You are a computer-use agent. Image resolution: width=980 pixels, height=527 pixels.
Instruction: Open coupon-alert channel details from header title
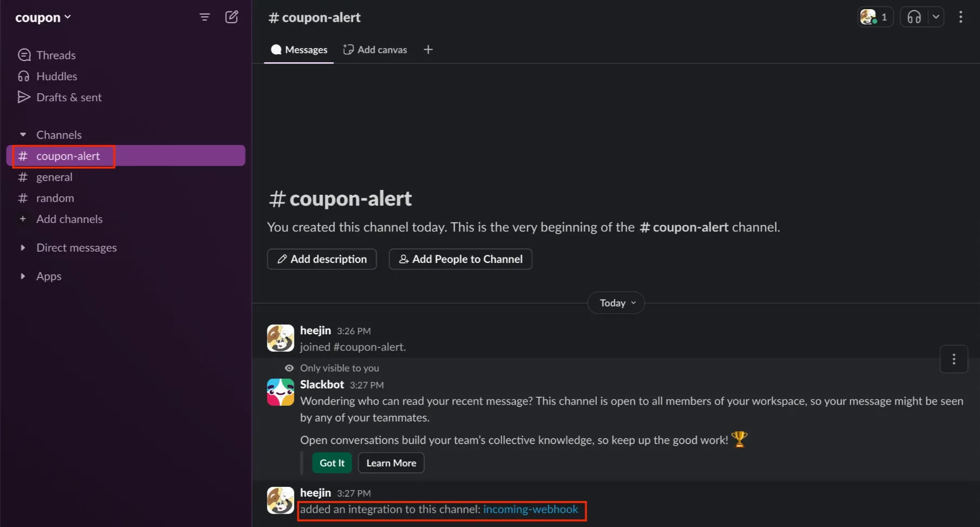(x=314, y=17)
